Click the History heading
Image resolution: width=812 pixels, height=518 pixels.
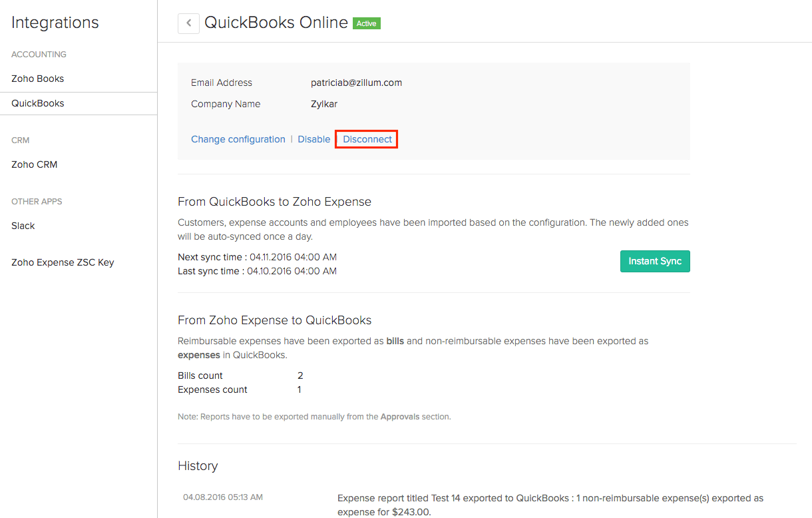[x=198, y=466]
